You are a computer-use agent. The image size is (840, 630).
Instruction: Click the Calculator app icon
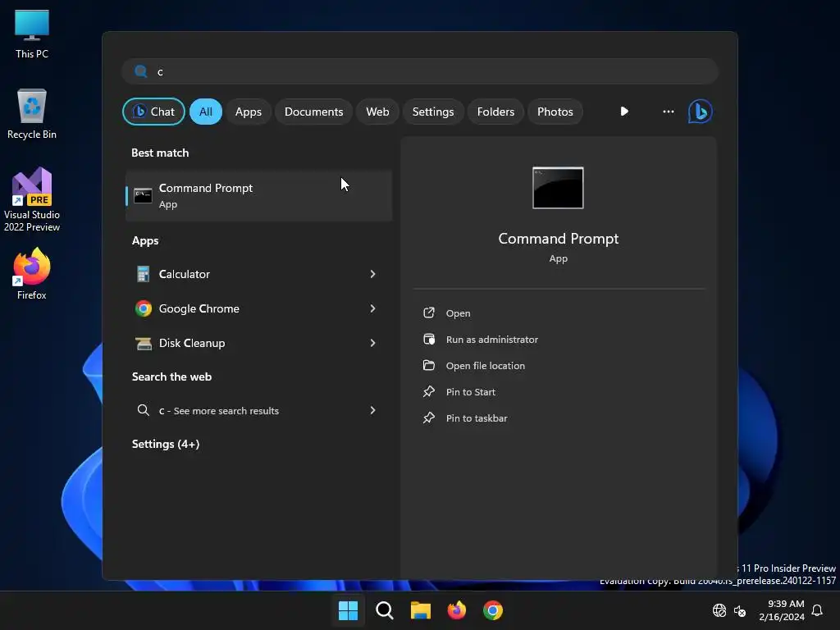point(143,274)
